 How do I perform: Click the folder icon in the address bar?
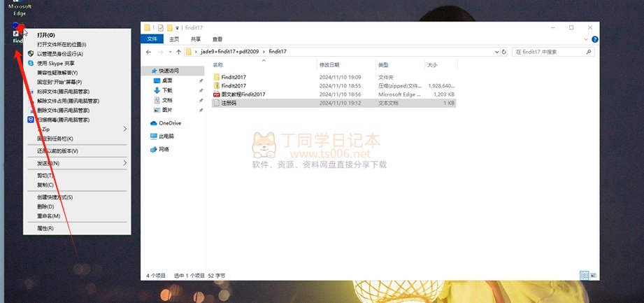coord(189,52)
